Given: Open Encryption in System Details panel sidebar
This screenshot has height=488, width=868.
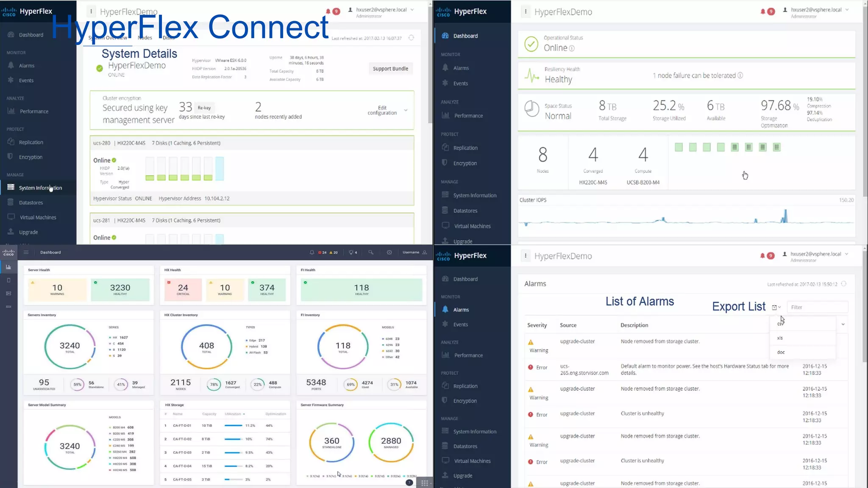Looking at the screenshot, I should point(30,157).
